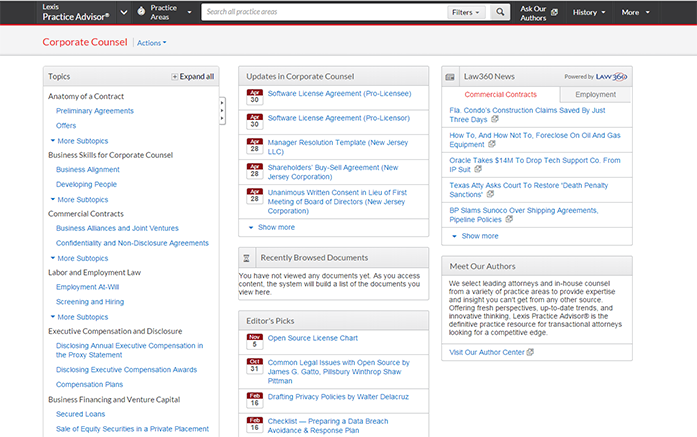Show more Law360 News articles
The image size is (697, 437).
coord(475,236)
